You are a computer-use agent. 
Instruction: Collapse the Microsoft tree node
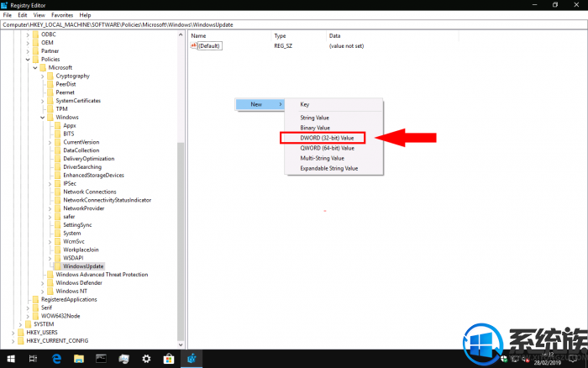coord(35,67)
